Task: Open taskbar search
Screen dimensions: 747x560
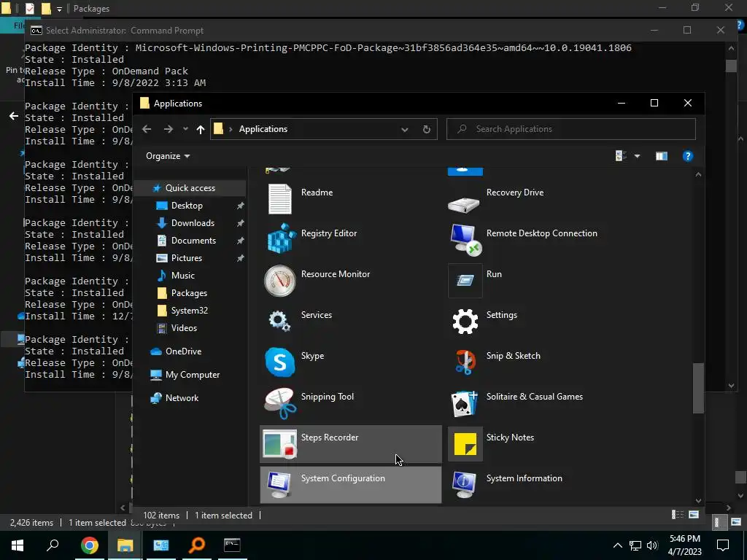Action: pyautogui.click(x=53, y=545)
